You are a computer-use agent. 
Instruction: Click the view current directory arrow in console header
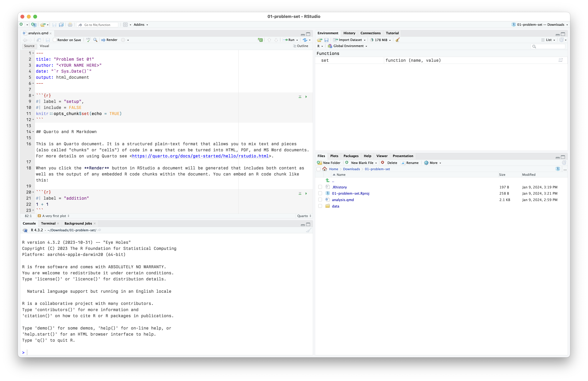pyautogui.click(x=99, y=230)
